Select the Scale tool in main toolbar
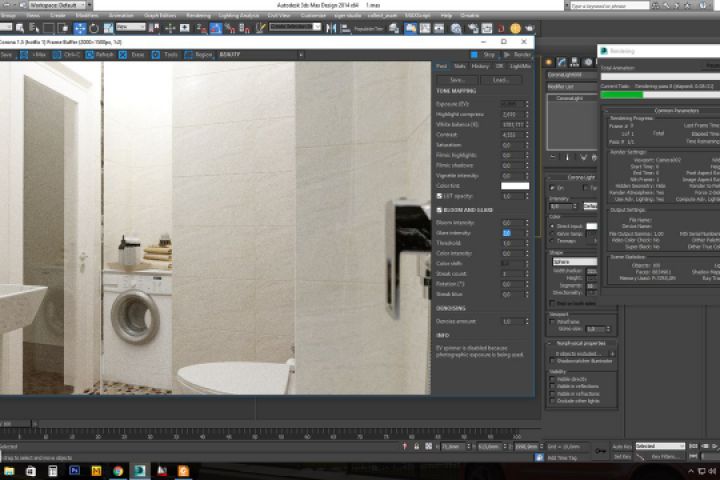Image resolution: width=720 pixels, height=480 pixels. coord(108,28)
